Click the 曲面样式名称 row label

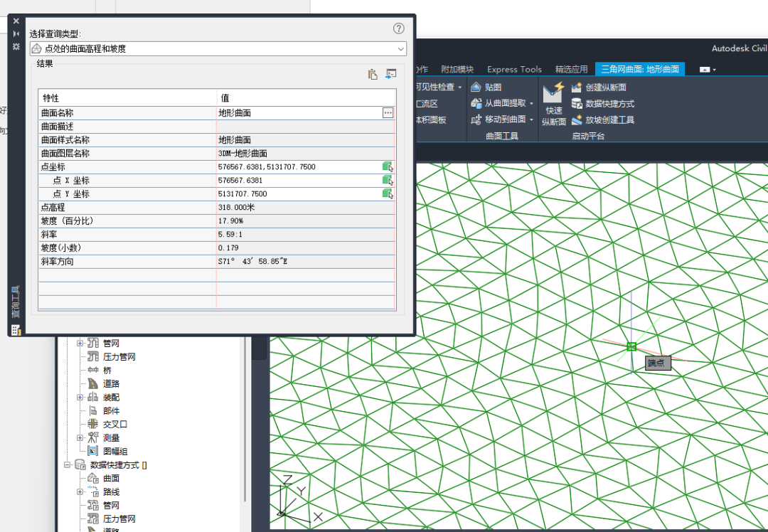click(x=65, y=139)
